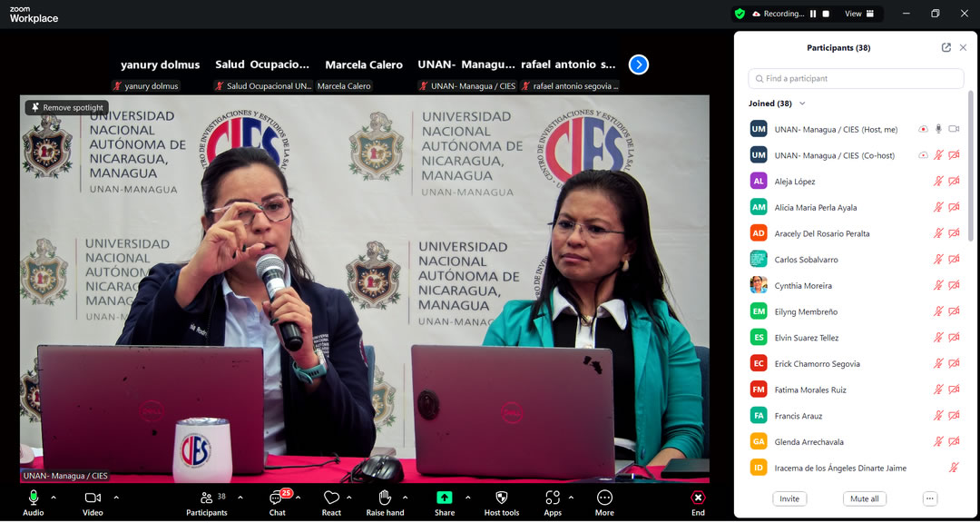The width and height of the screenshot is (980, 523).
Task: Open the Apps menu
Action: click(553, 498)
